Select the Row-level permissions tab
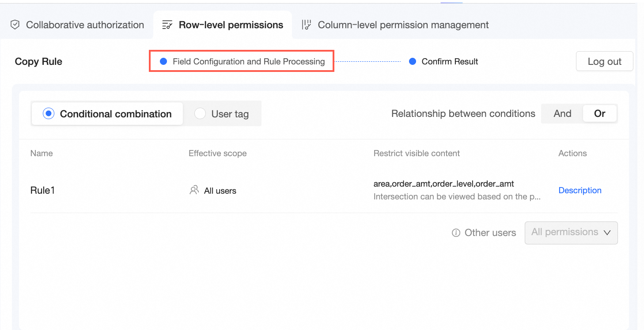Viewport: 644px width, 330px height. click(x=231, y=25)
